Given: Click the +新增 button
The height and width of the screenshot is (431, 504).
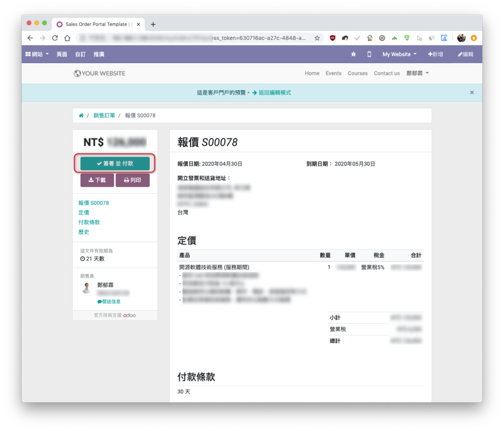Looking at the screenshot, I should click(x=436, y=54).
